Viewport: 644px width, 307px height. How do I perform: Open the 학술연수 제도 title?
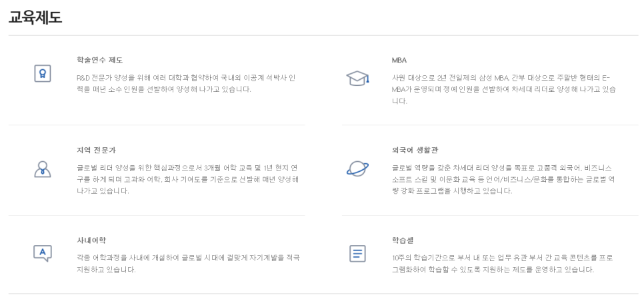99,60
